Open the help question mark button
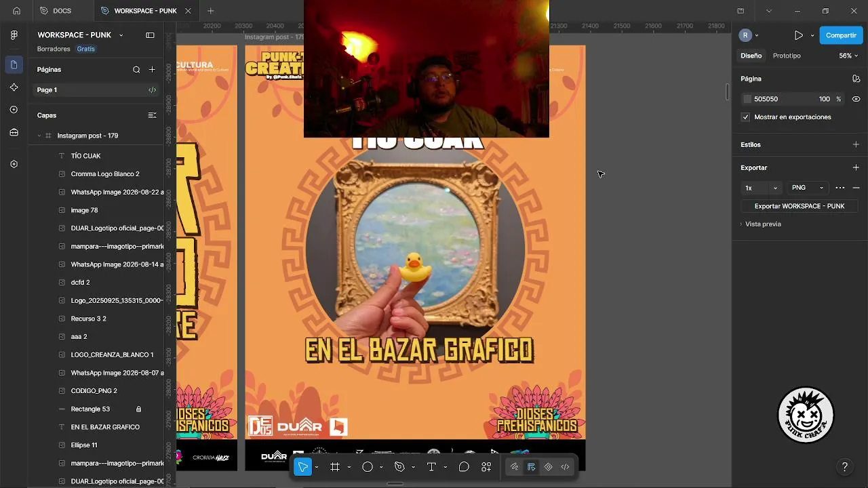Image resolution: width=868 pixels, height=488 pixels. (844, 467)
